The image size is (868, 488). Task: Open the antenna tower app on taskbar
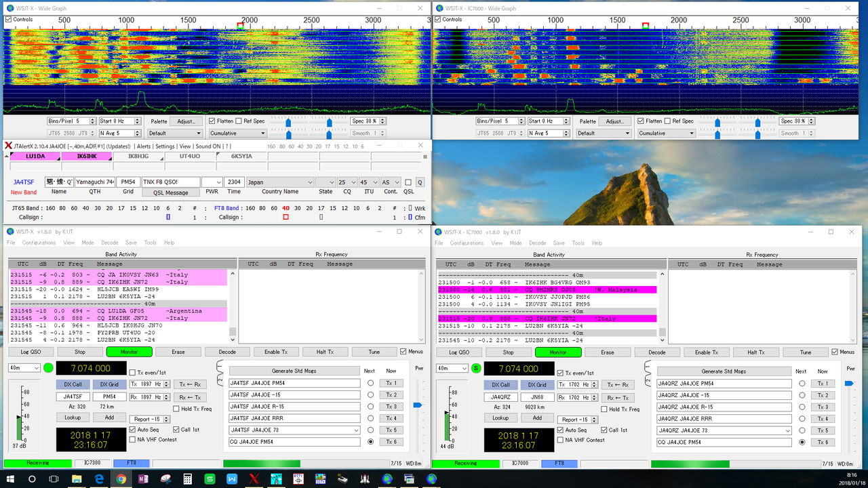[x=276, y=479]
